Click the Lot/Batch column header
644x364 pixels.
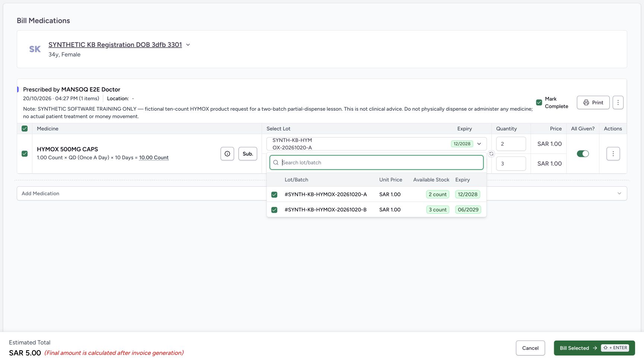(x=296, y=180)
